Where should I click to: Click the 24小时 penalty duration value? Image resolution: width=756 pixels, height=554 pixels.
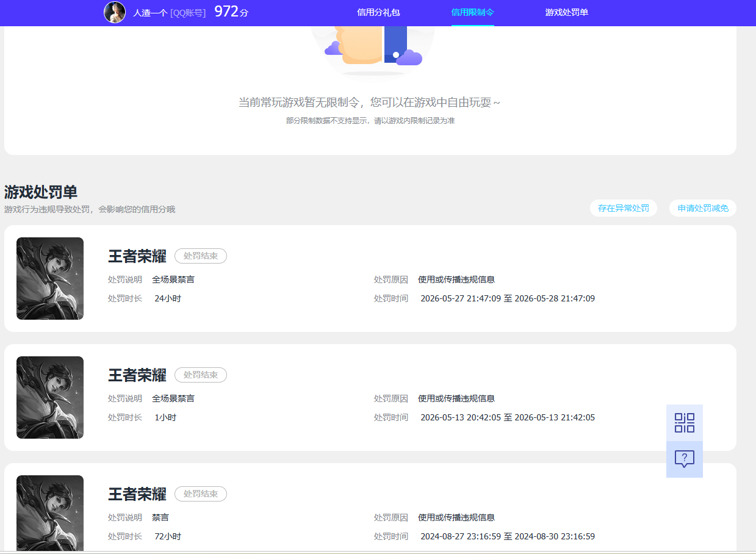168,298
